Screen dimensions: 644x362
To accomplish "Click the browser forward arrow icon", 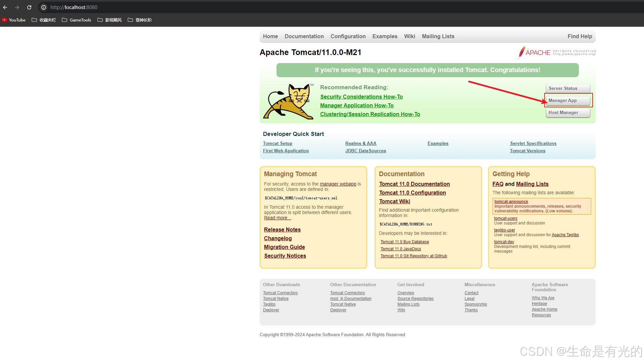I will 17,7.
